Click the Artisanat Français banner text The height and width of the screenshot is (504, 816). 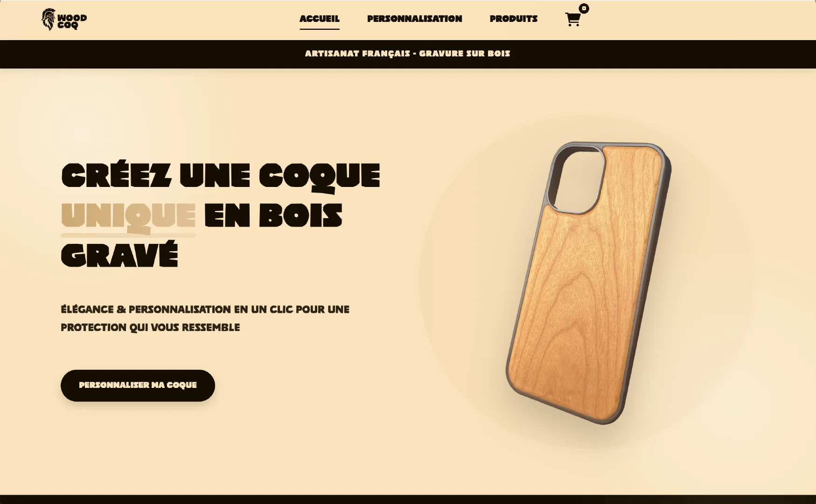tap(408, 54)
